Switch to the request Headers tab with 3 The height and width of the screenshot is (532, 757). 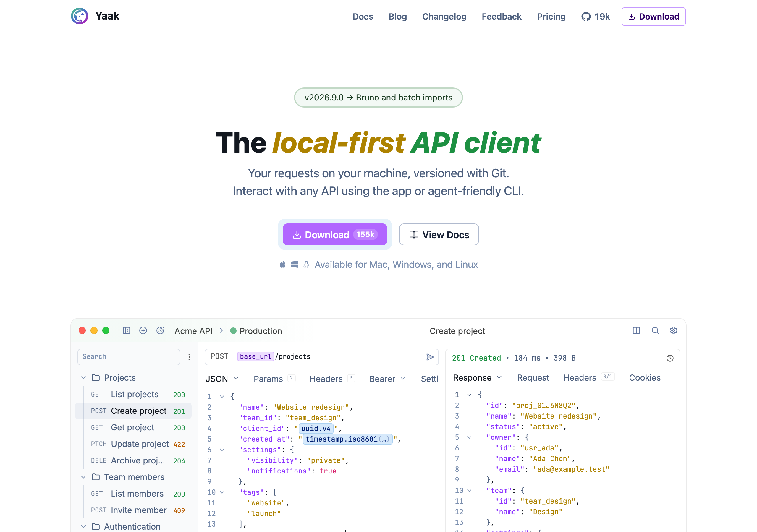(x=332, y=379)
